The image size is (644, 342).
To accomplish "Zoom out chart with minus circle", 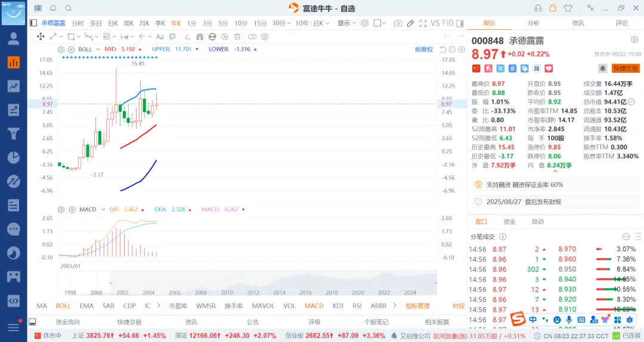I will [x=452, y=50].
